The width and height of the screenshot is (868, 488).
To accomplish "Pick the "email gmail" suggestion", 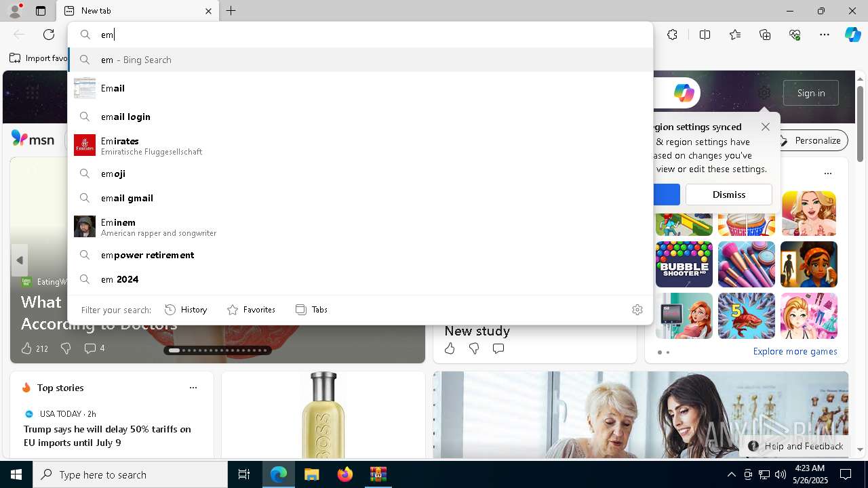I will [x=360, y=198].
